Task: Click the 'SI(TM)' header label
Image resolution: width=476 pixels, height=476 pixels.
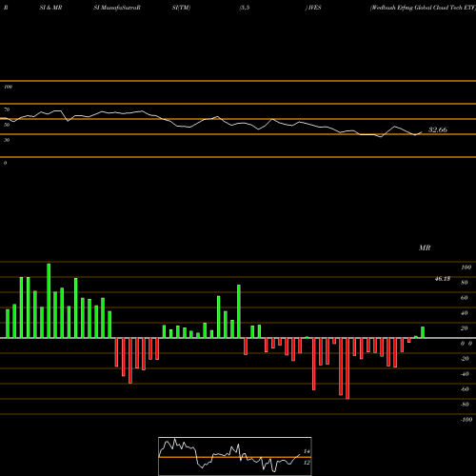Action: point(181,8)
